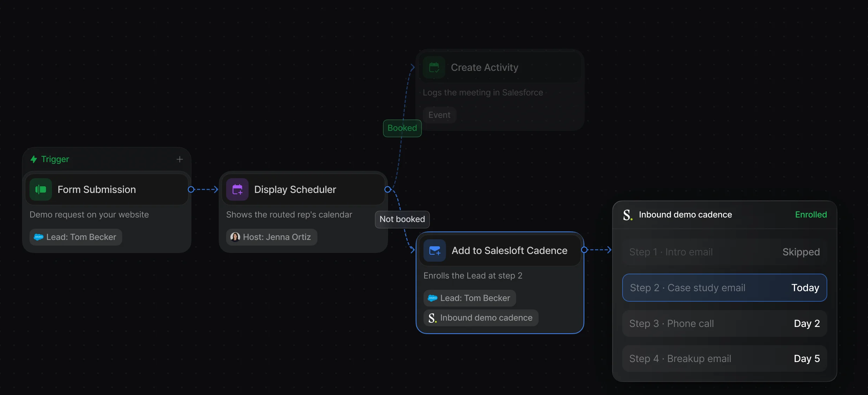
Task: Click the Host: Jenna Ortiz chip
Action: point(272,237)
